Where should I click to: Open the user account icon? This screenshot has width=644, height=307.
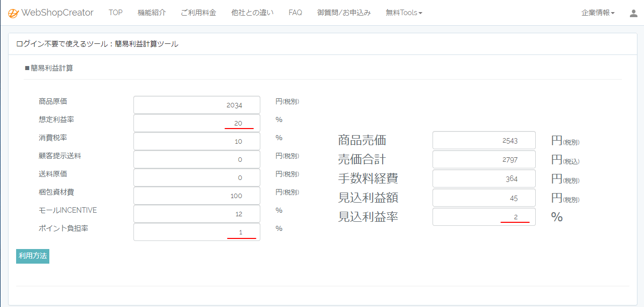click(633, 13)
